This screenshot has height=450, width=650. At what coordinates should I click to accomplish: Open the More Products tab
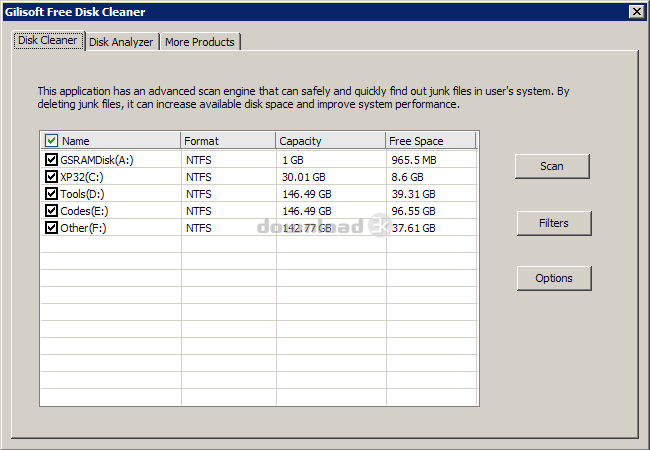(200, 42)
